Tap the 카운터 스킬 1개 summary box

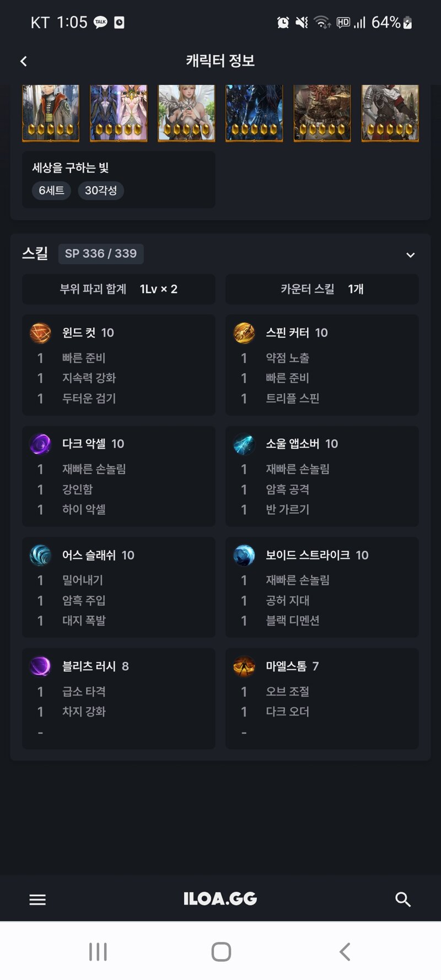click(x=322, y=289)
